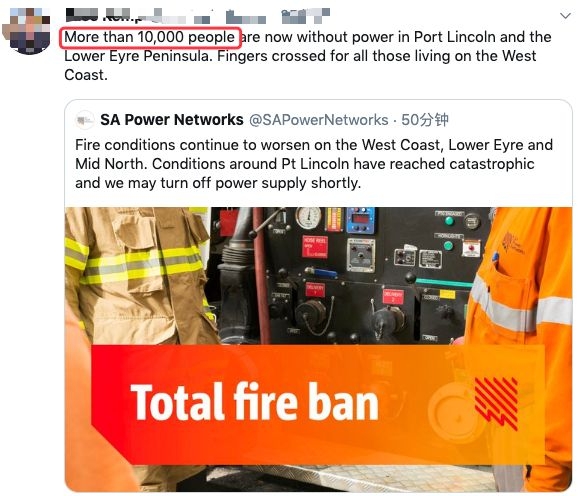Click the blue digital display on the panel
The width and height of the screenshot is (581, 496).
(x=360, y=220)
